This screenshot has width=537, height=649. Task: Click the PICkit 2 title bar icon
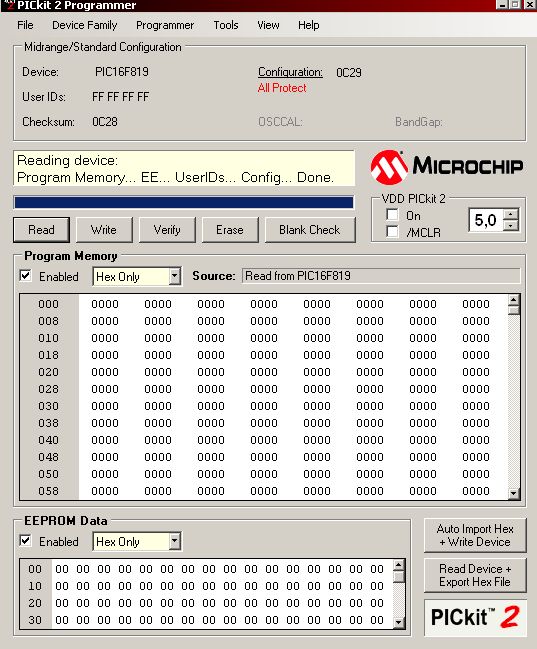(8, 5)
